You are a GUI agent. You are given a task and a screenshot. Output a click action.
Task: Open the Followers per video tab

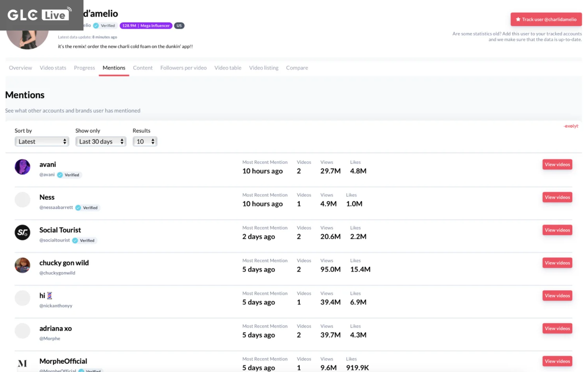tap(183, 68)
